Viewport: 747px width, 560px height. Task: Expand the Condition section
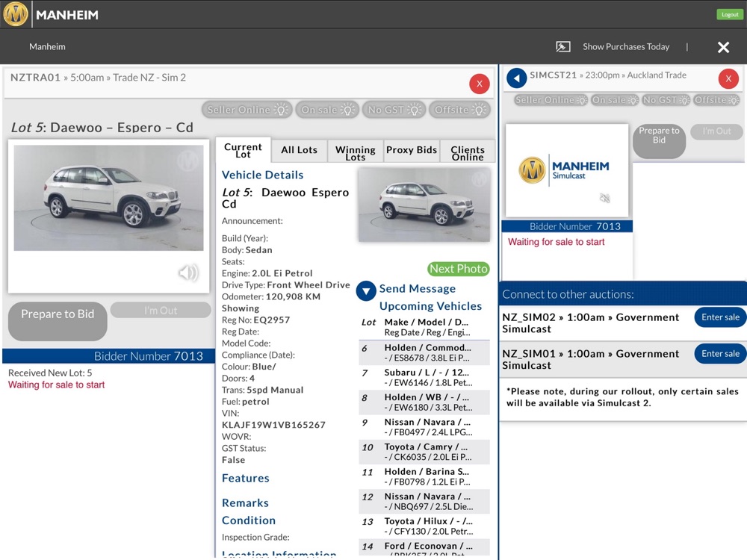pyautogui.click(x=249, y=520)
